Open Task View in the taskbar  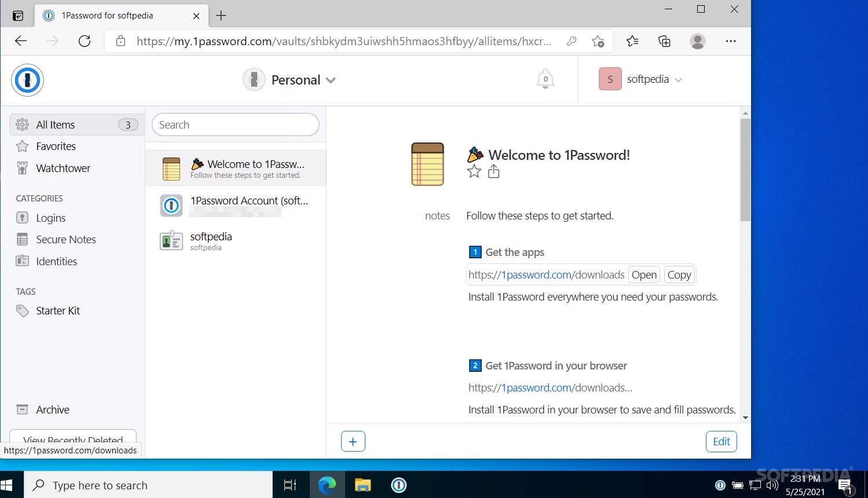(x=290, y=485)
